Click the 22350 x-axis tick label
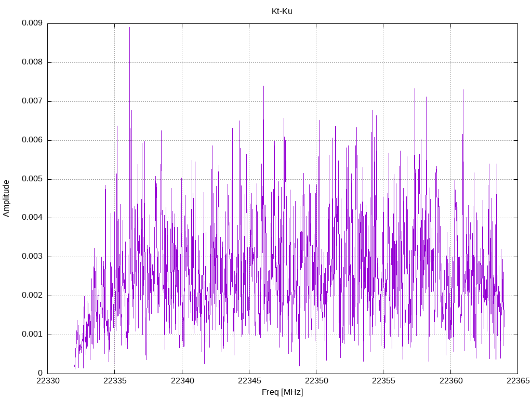This screenshot has width=532, height=399. [x=316, y=381]
